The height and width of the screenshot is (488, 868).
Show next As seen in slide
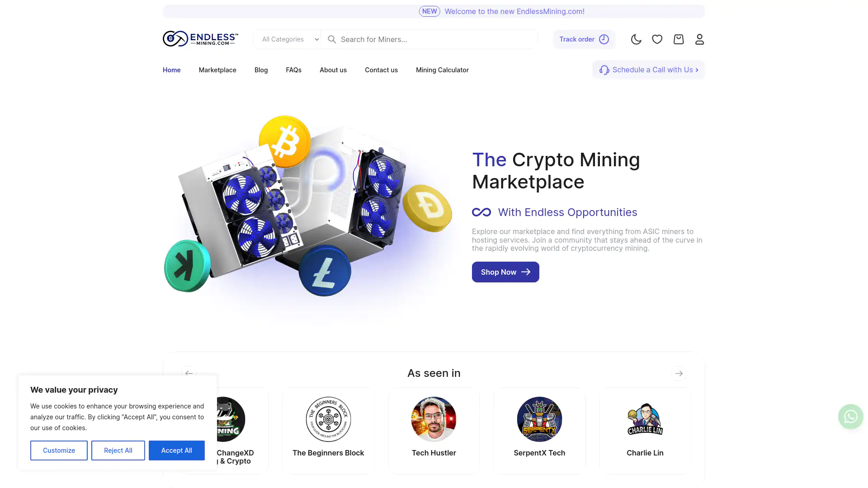pos(679,373)
